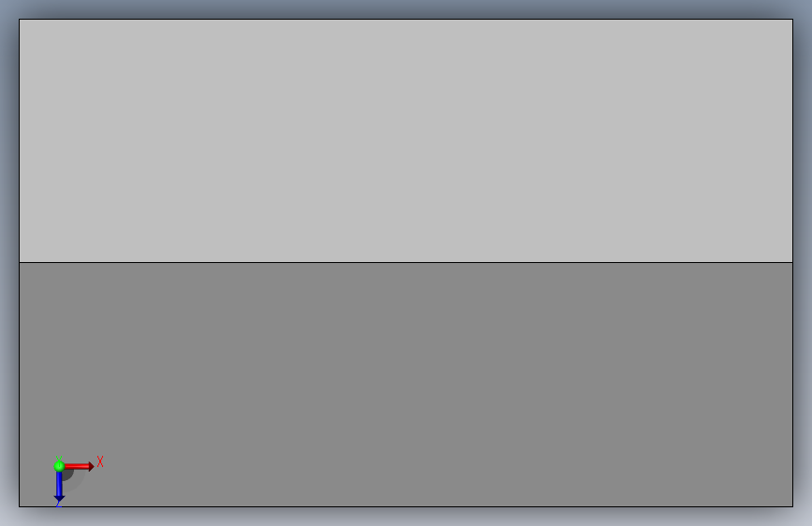812x526 pixels.
Task: Select the lower dark gray face
Action: pyautogui.click(x=406, y=385)
